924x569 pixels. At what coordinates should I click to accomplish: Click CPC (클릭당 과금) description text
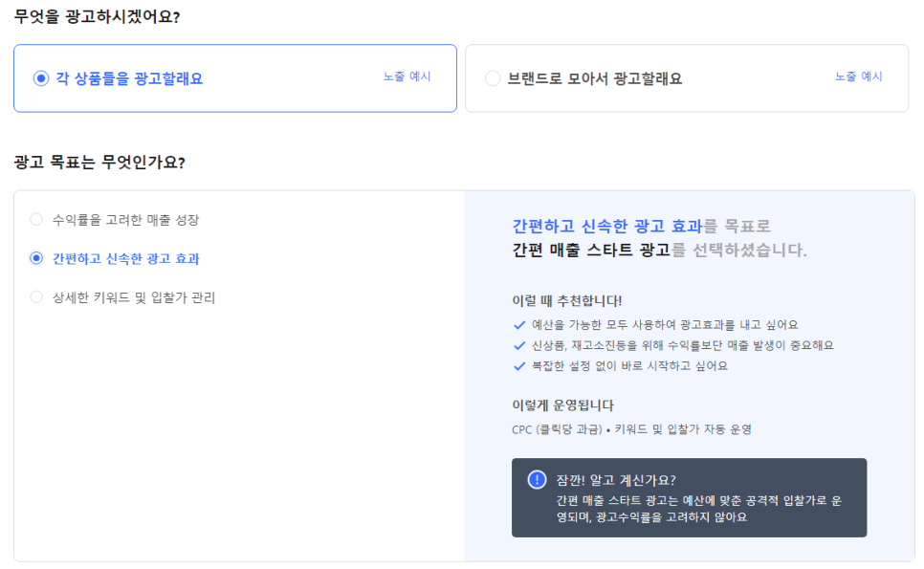pos(631,429)
